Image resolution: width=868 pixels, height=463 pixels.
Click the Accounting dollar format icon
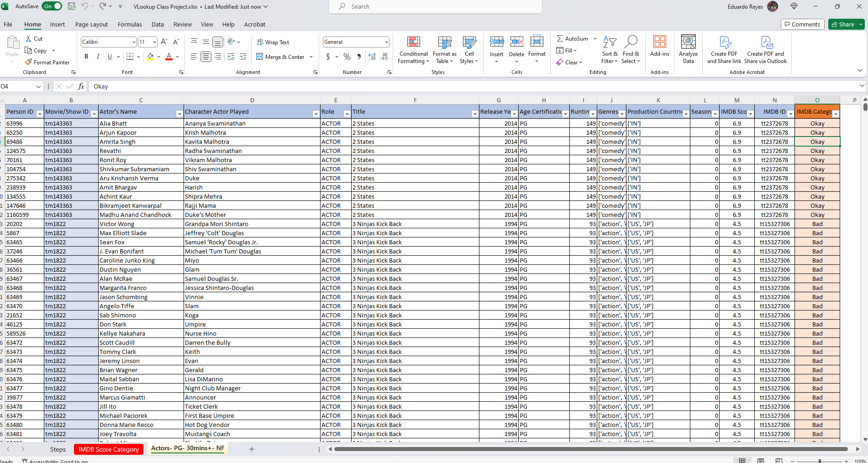tap(328, 57)
